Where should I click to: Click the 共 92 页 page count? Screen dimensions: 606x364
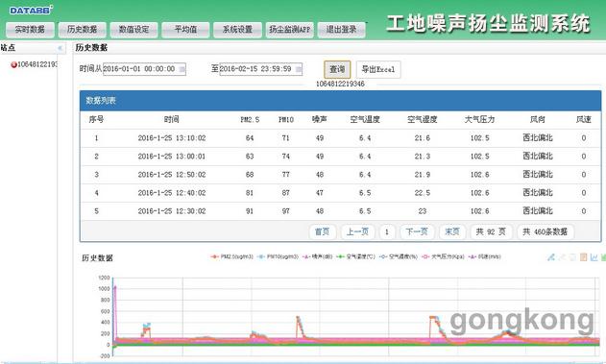point(491,231)
